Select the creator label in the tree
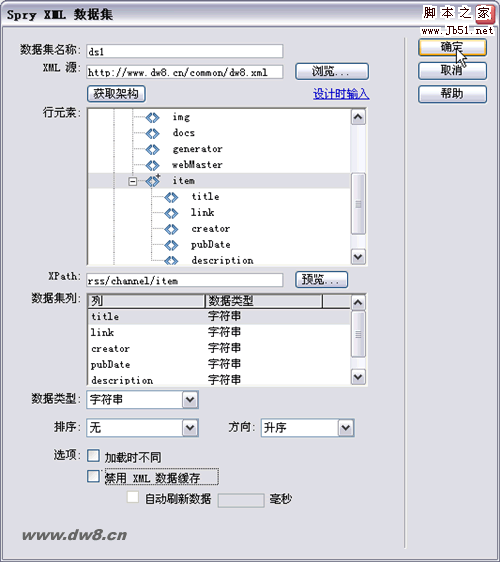Image resolution: width=500 pixels, height=562 pixels. [211, 229]
